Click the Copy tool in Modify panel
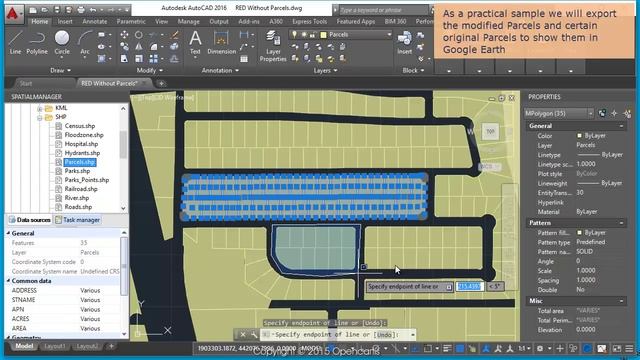 [124, 47]
